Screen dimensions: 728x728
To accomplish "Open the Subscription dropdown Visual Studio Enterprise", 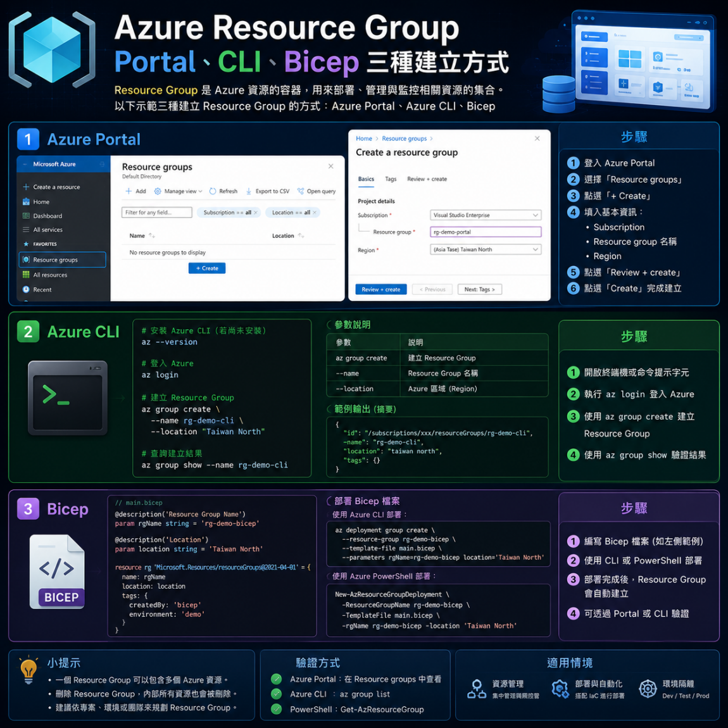I will coord(486,215).
